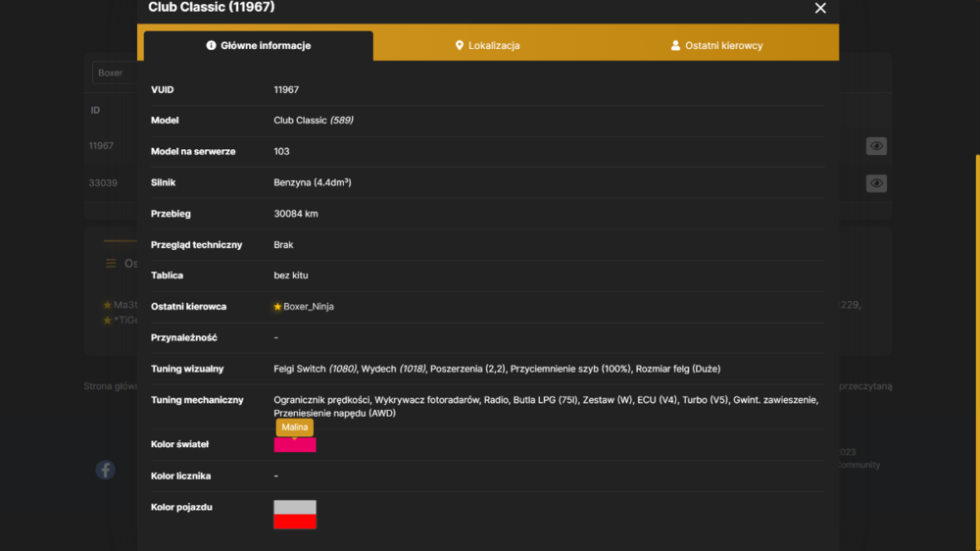Click the hamburger list icon behind dialog

click(111, 264)
